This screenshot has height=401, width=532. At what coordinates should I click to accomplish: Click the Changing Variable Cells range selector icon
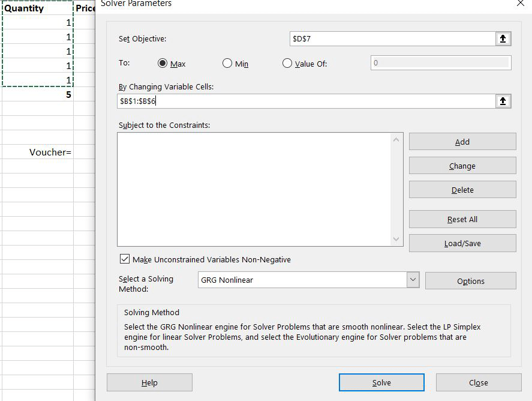(504, 101)
